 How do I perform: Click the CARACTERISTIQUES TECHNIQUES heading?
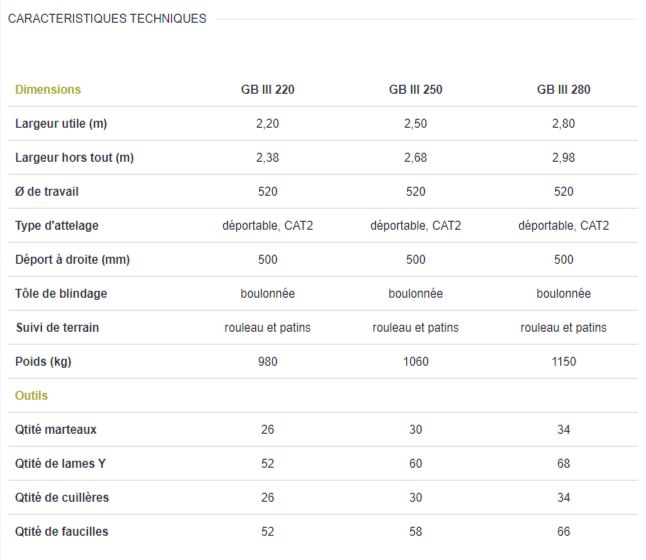(x=107, y=18)
